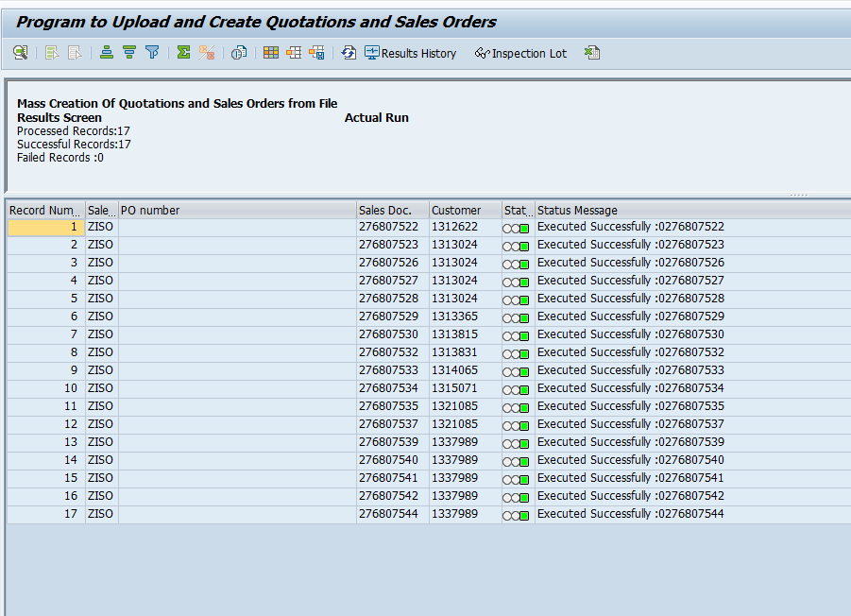Image resolution: width=851 pixels, height=616 pixels.
Task: Sort the list in descending order
Action: pos(129,53)
